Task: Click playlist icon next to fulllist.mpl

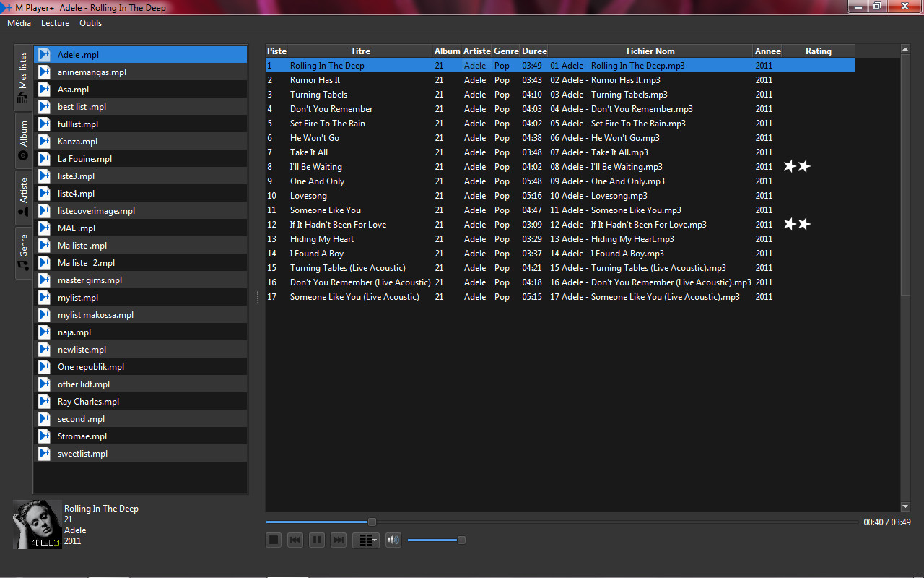Action: (x=44, y=124)
